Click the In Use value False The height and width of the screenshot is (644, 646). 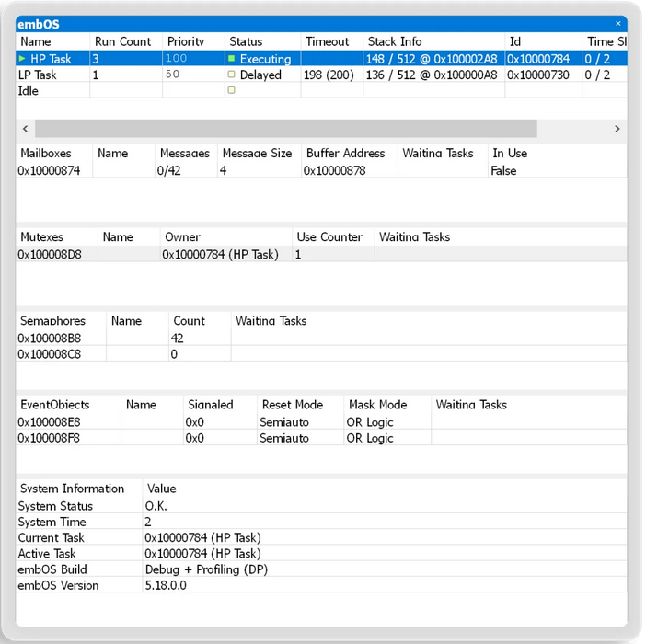click(x=503, y=170)
